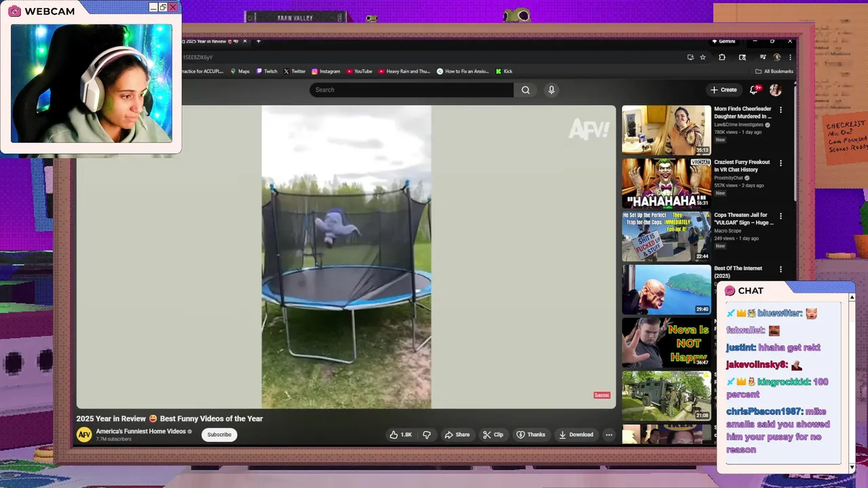Click Macro Scope channel name
868x488 pixels.
pyautogui.click(x=728, y=231)
